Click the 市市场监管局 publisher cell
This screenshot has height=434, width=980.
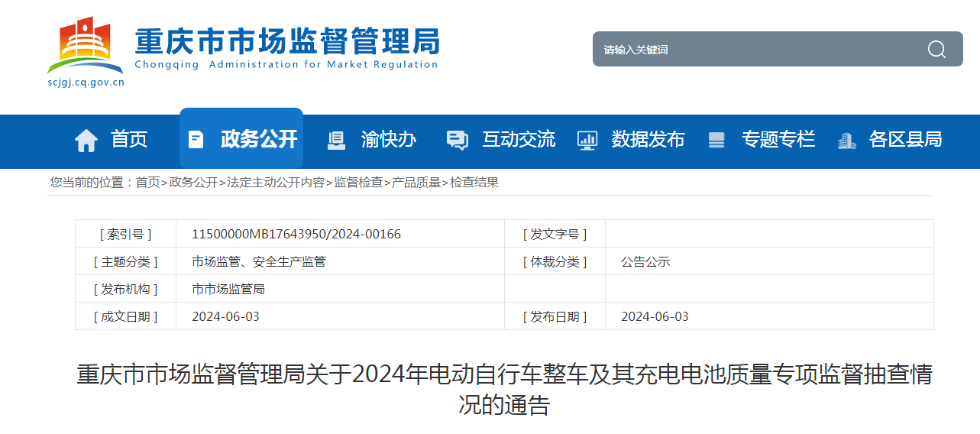(228, 289)
